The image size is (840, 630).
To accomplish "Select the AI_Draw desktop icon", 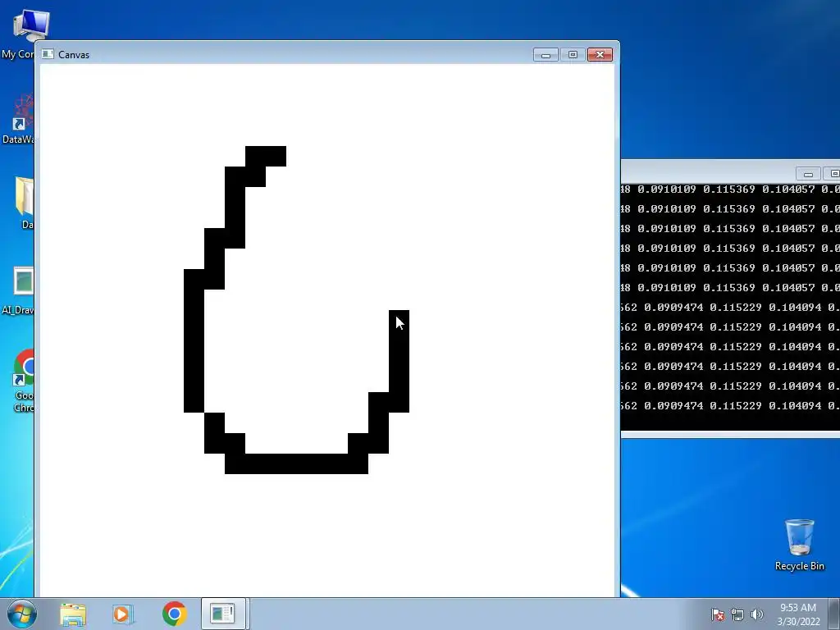I will pos(19,290).
